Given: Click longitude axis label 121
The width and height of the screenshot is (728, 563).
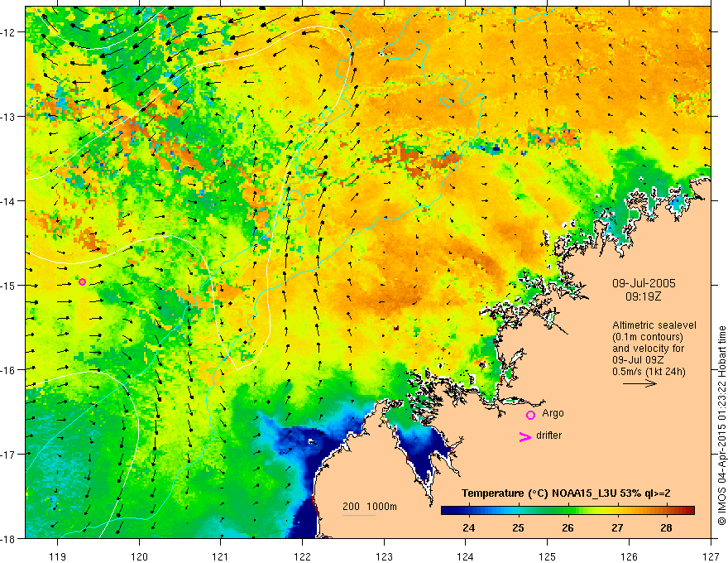Looking at the screenshot, I should click(x=221, y=556).
